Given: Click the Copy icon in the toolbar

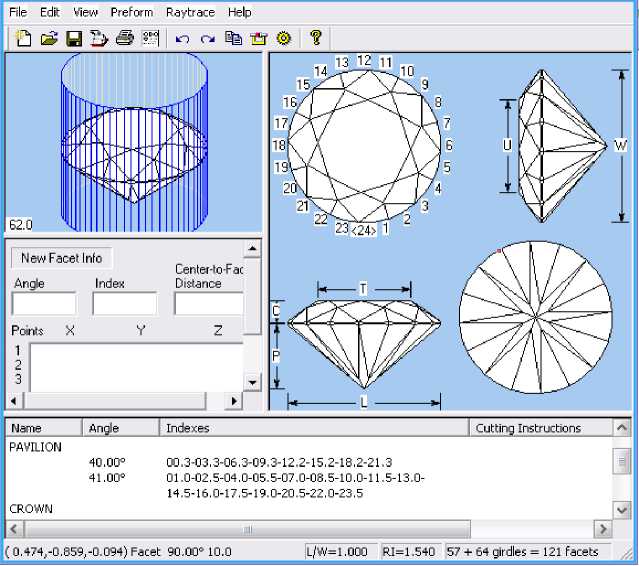Looking at the screenshot, I should tap(233, 38).
